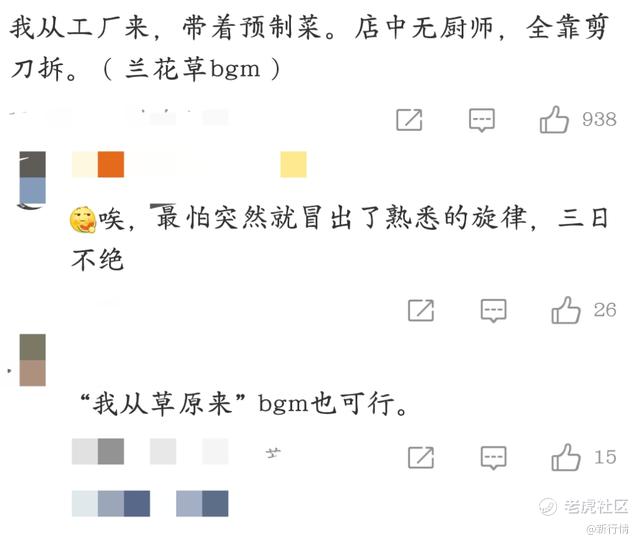640x543 pixels.
Task: Click the 938 like count
Action: pos(599,120)
